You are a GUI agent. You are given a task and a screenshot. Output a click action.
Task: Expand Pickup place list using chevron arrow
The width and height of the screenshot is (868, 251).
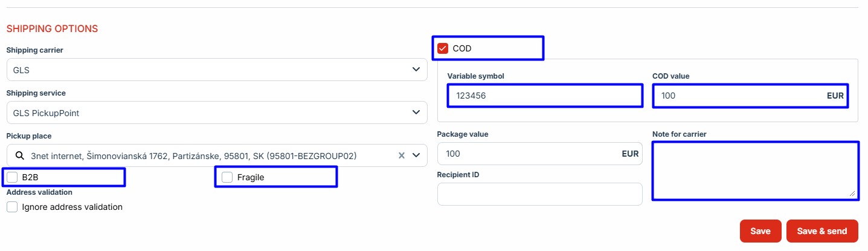[416, 155]
